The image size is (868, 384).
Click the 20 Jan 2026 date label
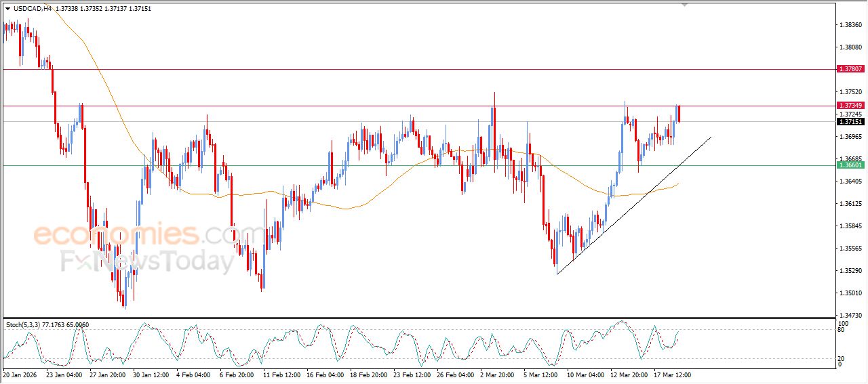click(21, 374)
